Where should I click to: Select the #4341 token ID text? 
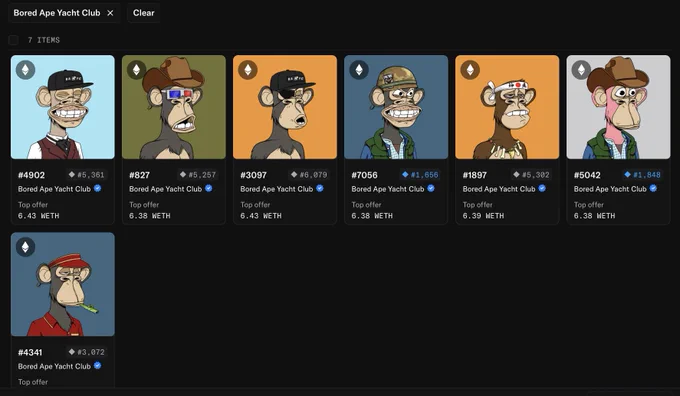coord(30,353)
